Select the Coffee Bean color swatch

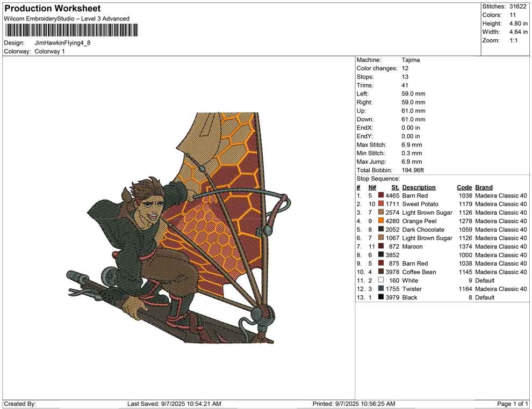pyautogui.click(x=380, y=272)
